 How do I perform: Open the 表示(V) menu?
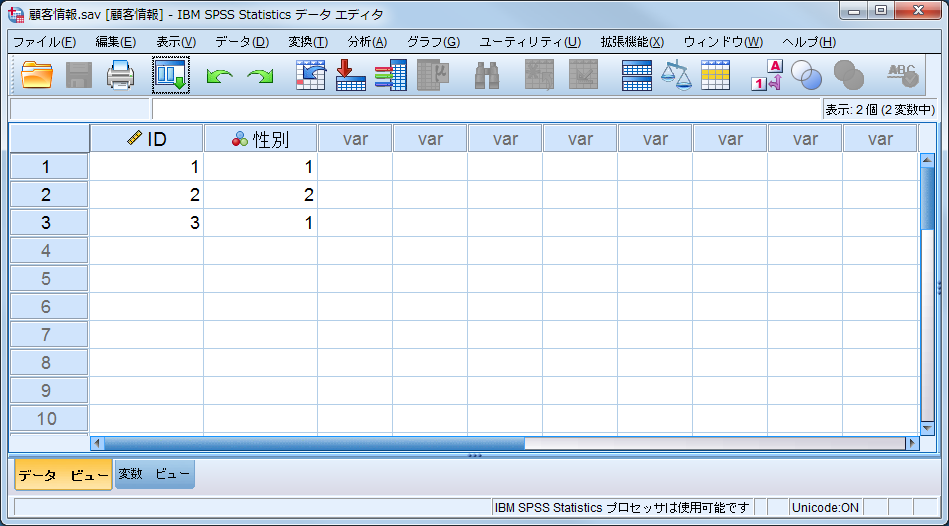click(176, 42)
